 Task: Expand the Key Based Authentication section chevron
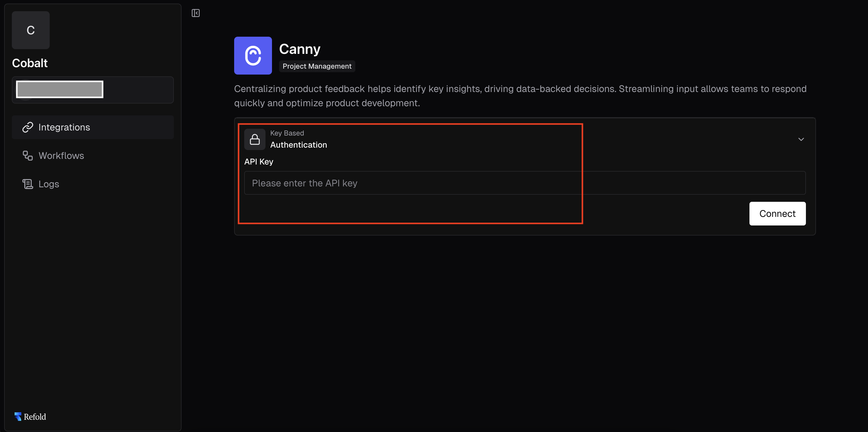[x=801, y=139]
